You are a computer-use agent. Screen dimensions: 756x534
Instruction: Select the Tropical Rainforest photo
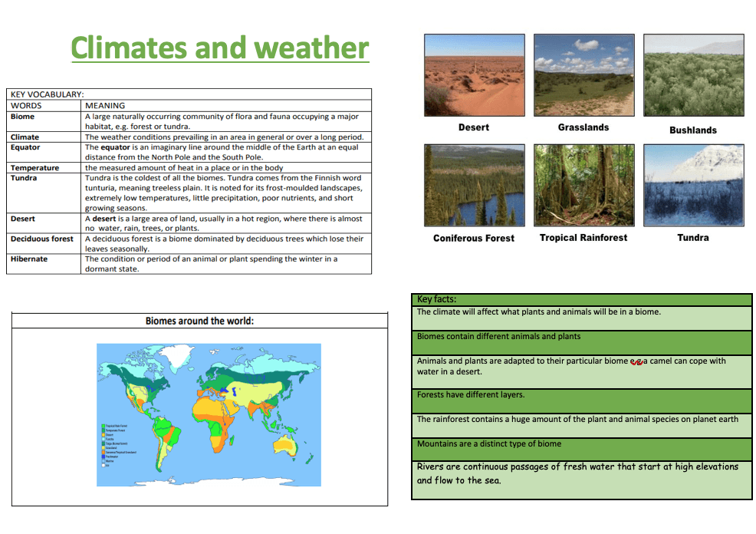click(584, 185)
